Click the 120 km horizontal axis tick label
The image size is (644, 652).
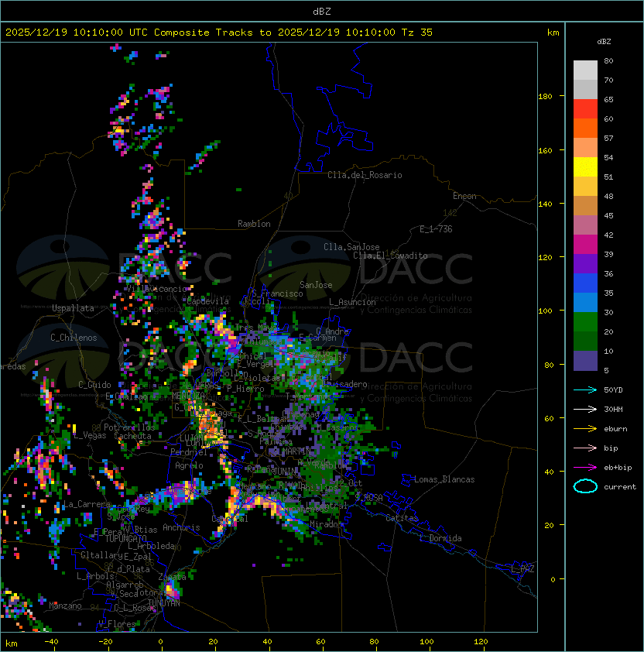point(481,642)
